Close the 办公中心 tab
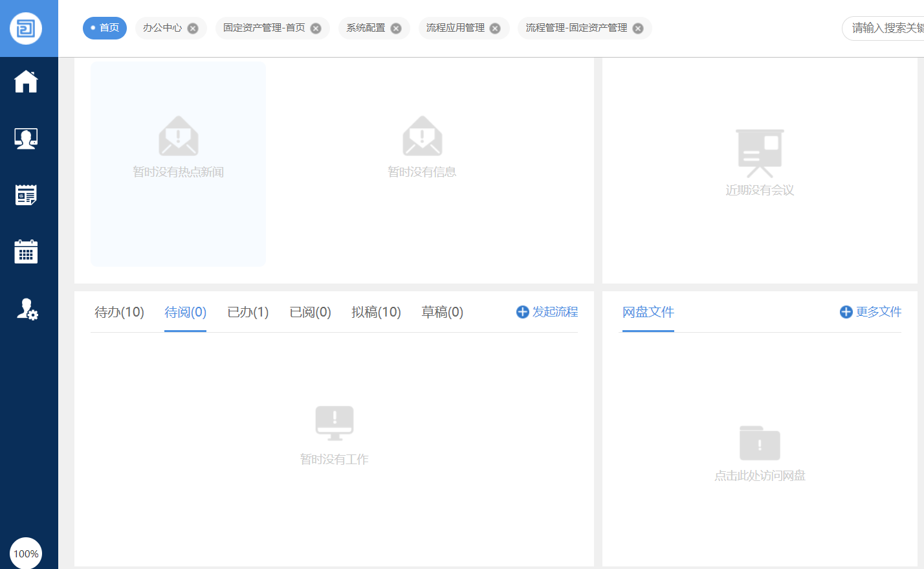This screenshot has height=569, width=924. [193, 28]
